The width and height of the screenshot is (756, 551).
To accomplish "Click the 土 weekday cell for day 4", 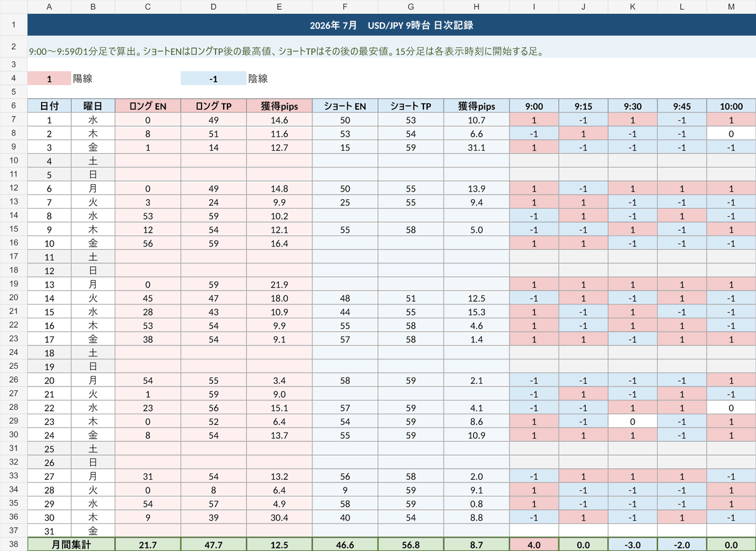I will 93,161.
